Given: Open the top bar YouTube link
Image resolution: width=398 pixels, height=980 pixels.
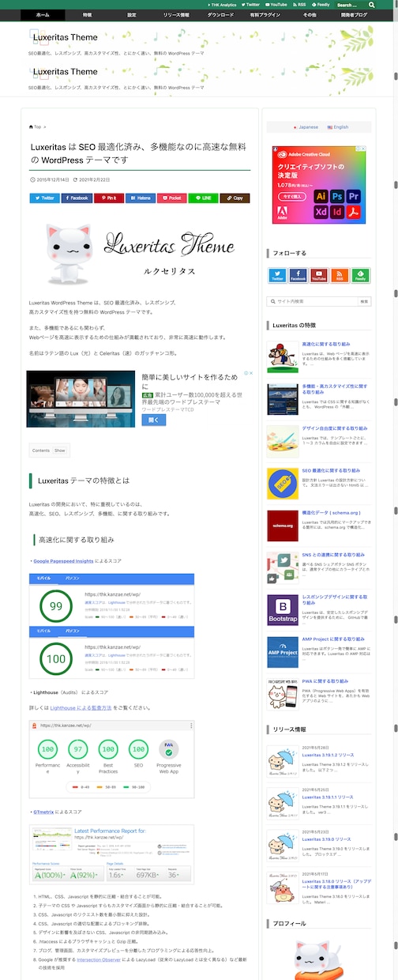Looking at the screenshot, I should point(276,5).
